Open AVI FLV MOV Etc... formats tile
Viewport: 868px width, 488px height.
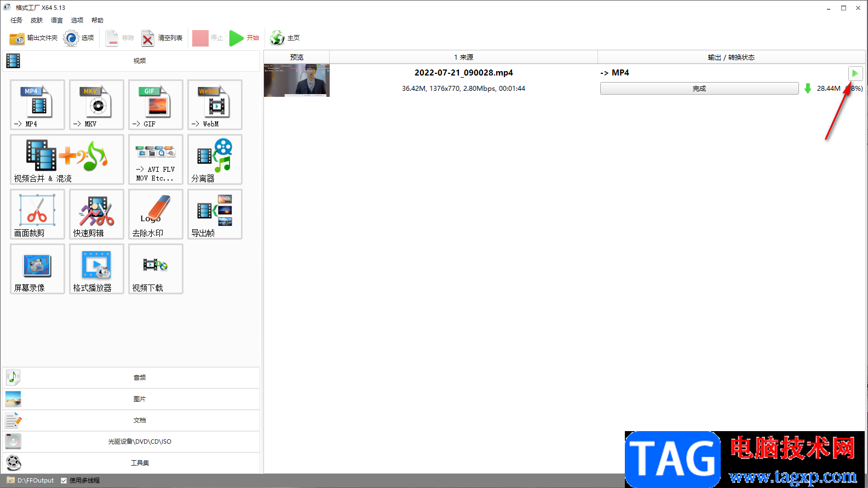(x=156, y=159)
